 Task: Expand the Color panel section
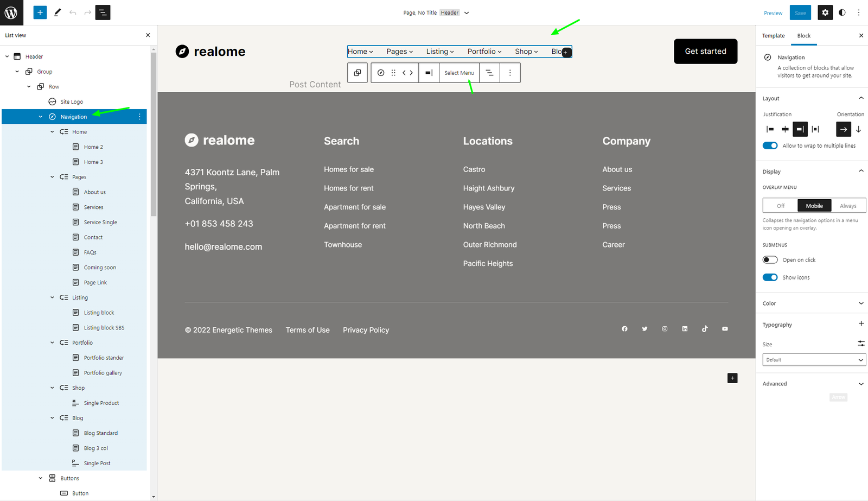[x=812, y=303]
